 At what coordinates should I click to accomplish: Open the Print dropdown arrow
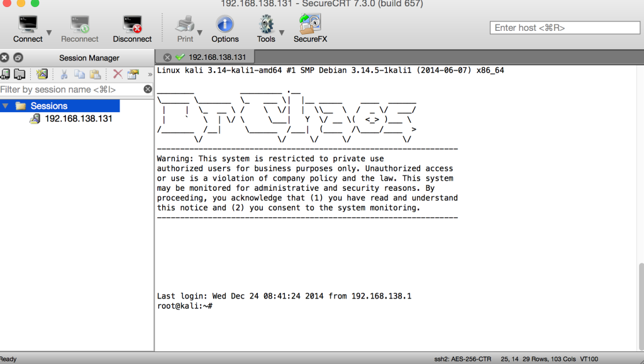(200, 32)
